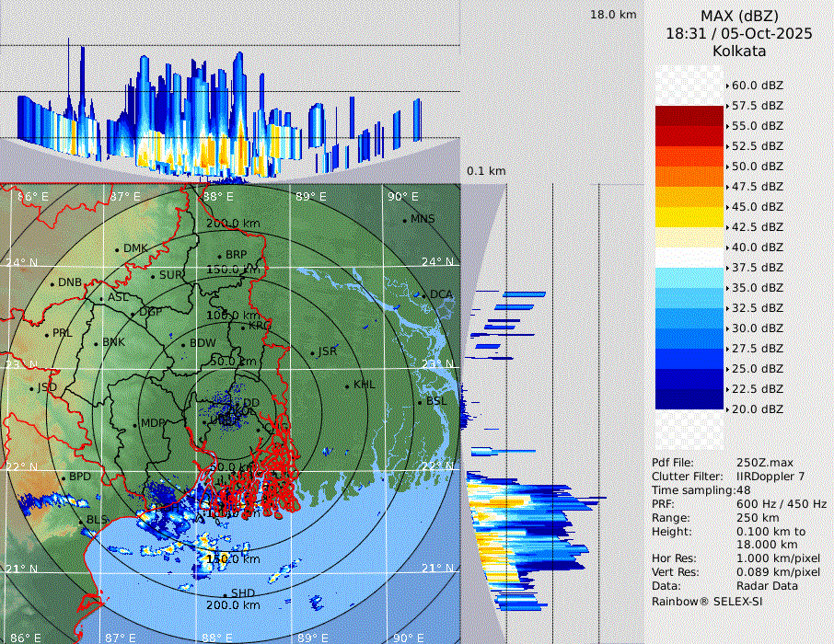This screenshot has height=644, width=834.
Task: Click the Rainbow SELEX-SI text
Action: 707,601
